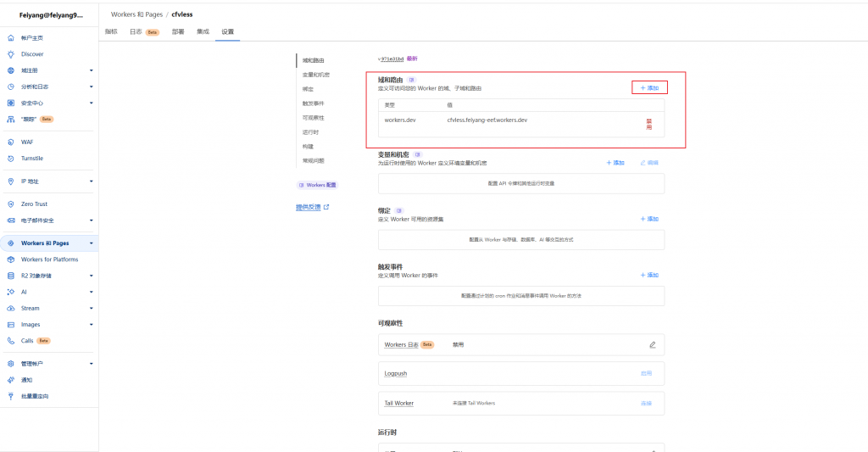Click 禁用 on the workers.dev row

[648, 124]
